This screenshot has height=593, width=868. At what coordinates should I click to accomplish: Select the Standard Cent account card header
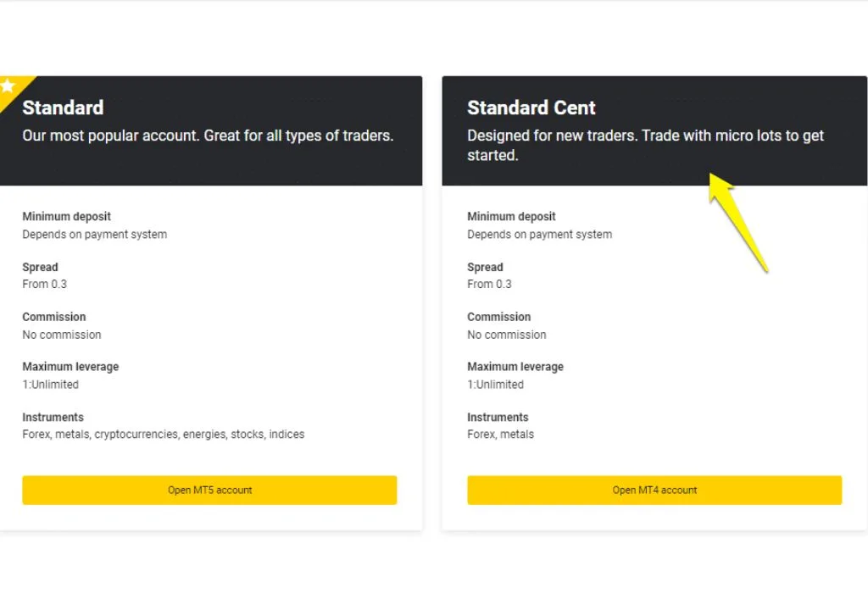[x=654, y=131]
